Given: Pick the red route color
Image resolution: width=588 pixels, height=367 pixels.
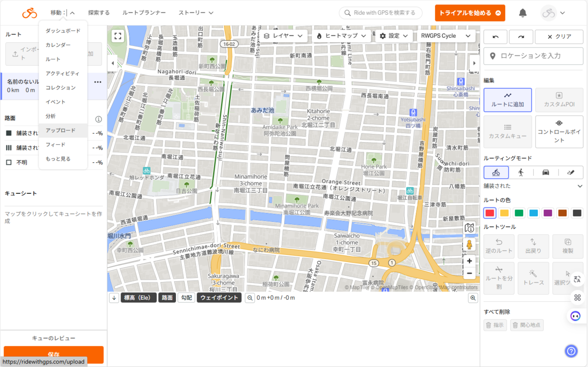Looking at the screenshot, I should tap(490, 213).
